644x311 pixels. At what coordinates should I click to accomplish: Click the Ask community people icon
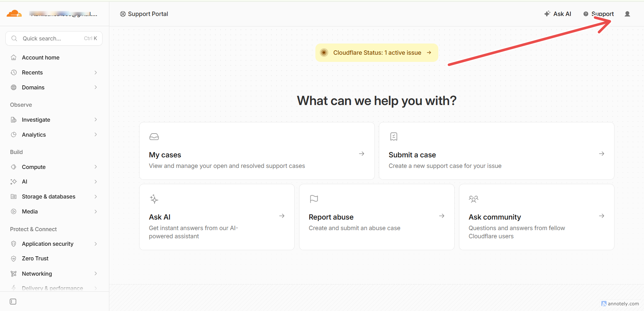(x=474, y=199)
